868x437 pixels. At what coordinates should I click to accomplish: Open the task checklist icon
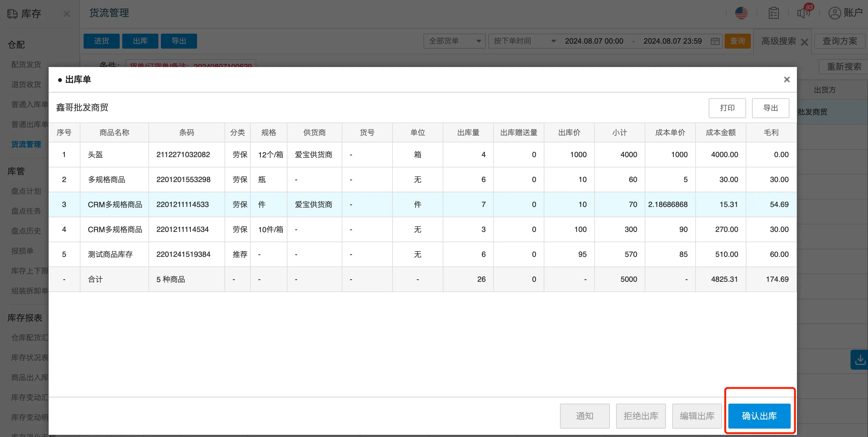point(773,13)
